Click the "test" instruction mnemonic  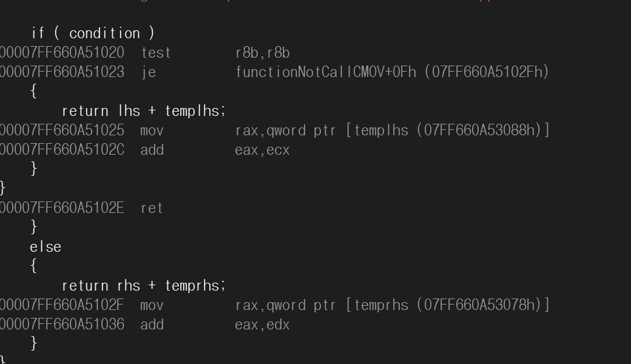coord(156,53)
